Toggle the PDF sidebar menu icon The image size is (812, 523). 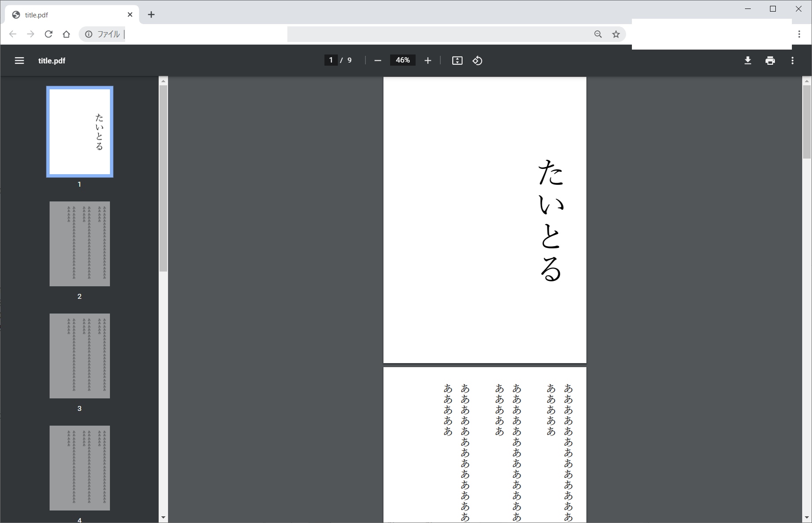point(19,61)
